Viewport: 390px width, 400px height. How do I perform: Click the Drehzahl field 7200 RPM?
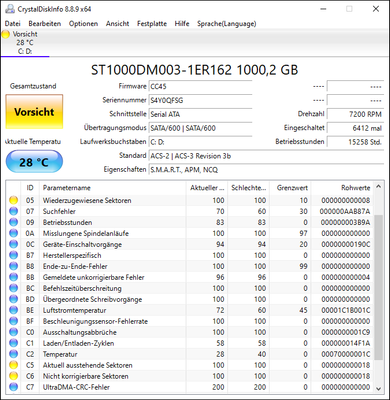[355, 114]
